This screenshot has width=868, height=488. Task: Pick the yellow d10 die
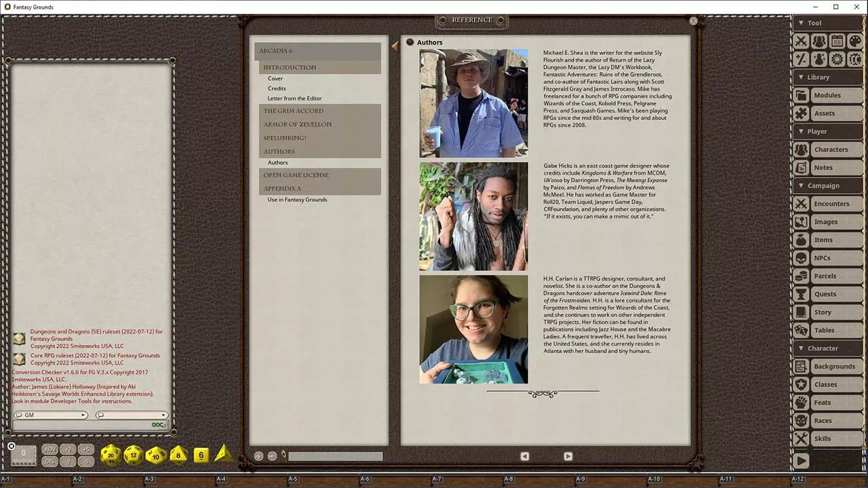tap(156, 455)
